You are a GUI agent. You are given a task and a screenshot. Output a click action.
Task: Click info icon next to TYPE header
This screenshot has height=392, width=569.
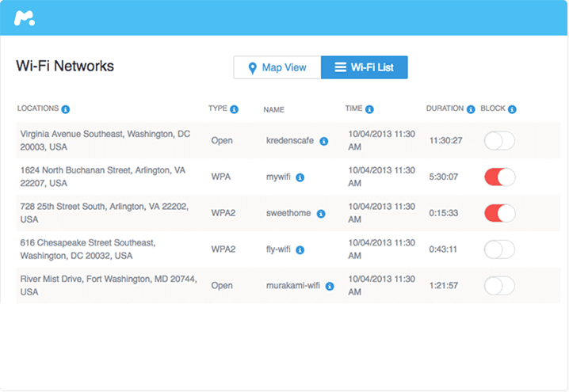pyautogui.click(x=234, y=109)
